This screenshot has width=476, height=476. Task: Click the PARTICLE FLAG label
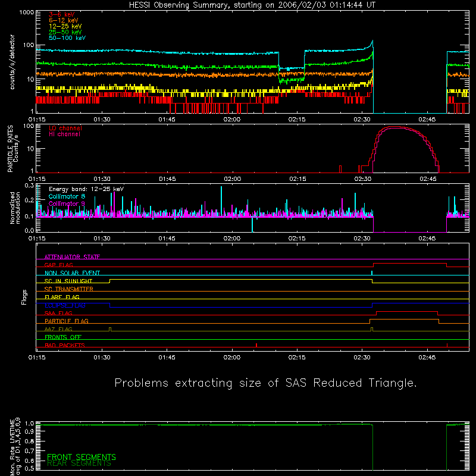pos(67,321)
